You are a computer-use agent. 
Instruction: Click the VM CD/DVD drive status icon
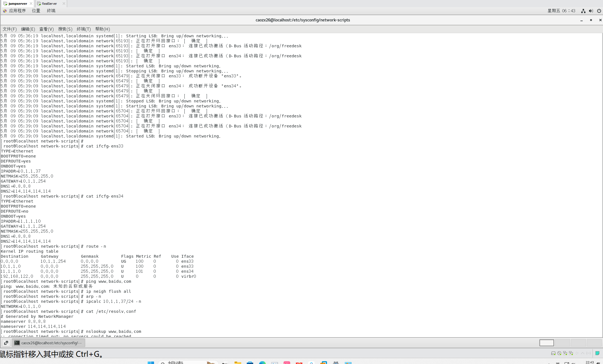tap(559, 353)
